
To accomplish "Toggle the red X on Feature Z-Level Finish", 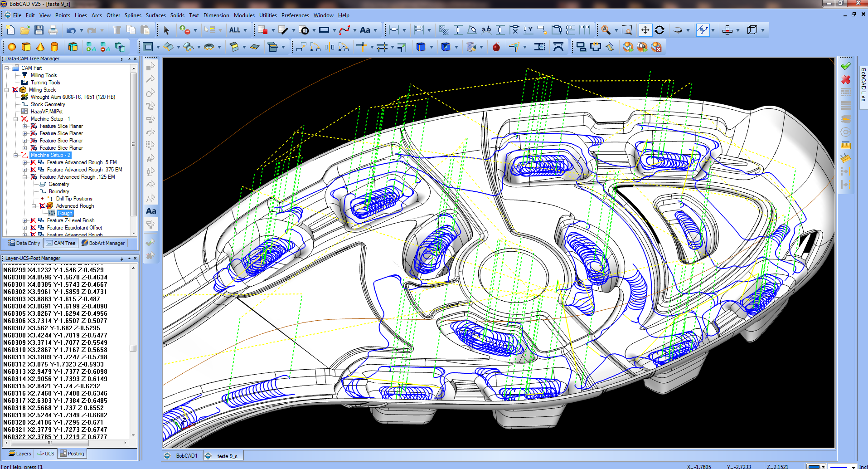I will (x=33, y=220).
